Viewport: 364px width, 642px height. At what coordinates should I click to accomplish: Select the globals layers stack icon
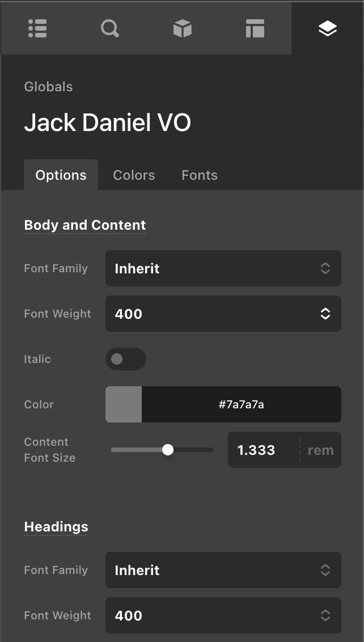tap(328, 28)
